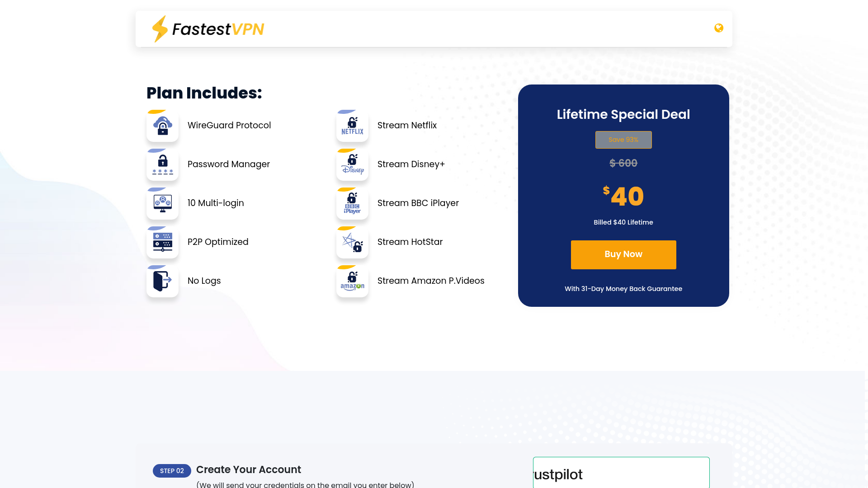Click the 'Stream Amazon P.Videos' text
The image size is (868, 488).
[x=431, y=281]
